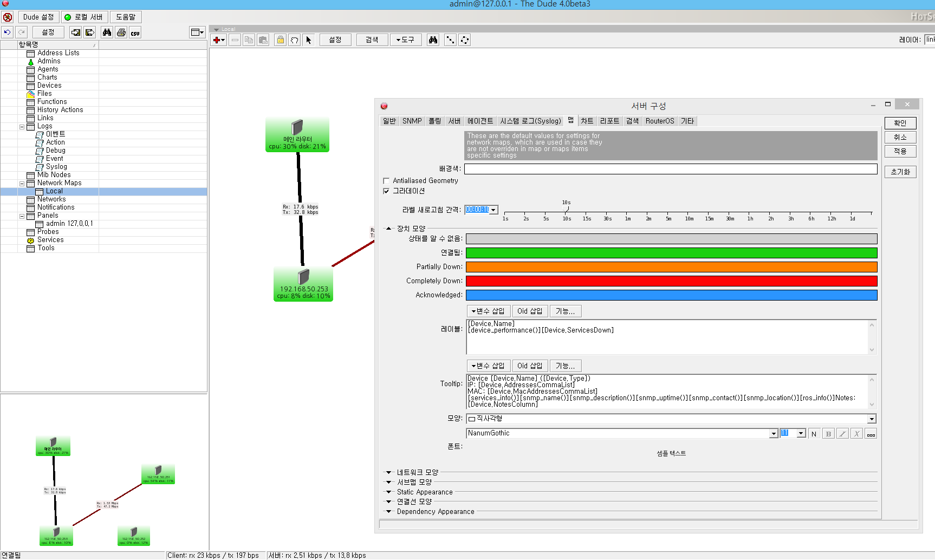Click the 적용 apply button

[x=900, y=152]
